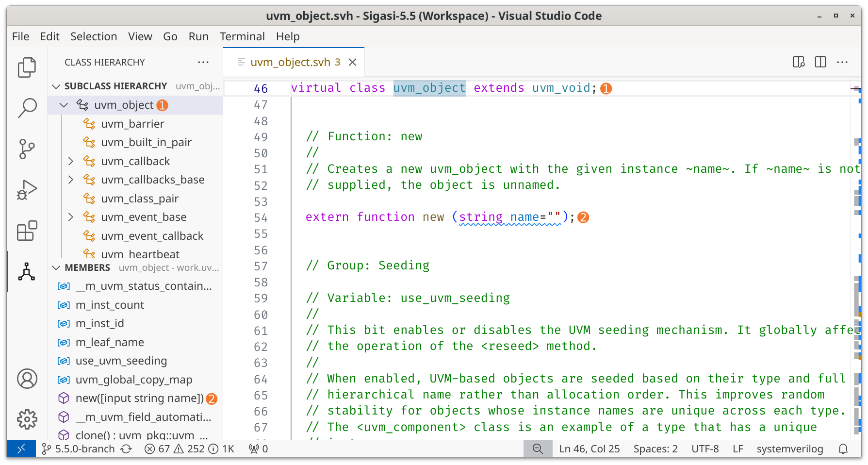Image resolution: width=868 pixels, height=465 pixels.
Task: Open problems showing 67 errors 252 warnings
Action: click(189, 449)
